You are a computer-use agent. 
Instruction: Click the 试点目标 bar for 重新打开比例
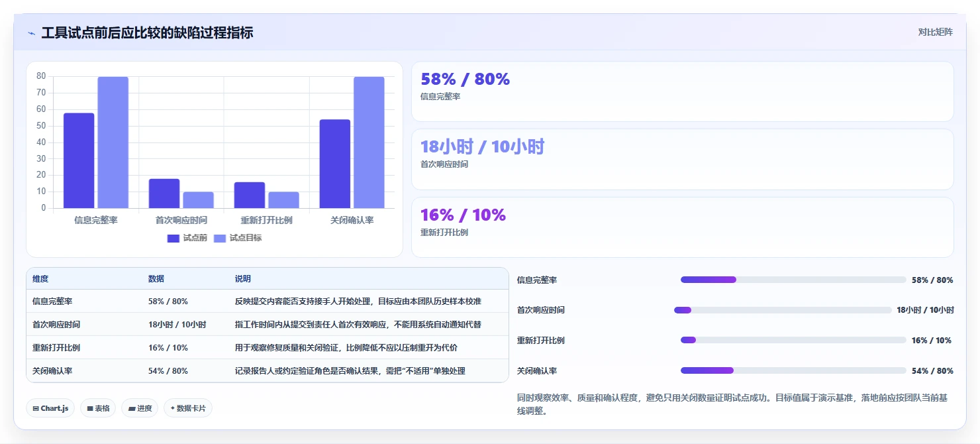(x=283, y=200)
